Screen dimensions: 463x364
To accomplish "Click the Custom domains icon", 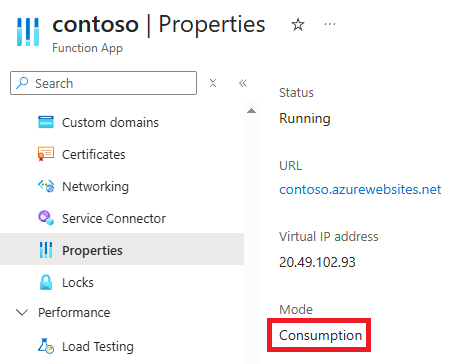I will coord(46,122).
